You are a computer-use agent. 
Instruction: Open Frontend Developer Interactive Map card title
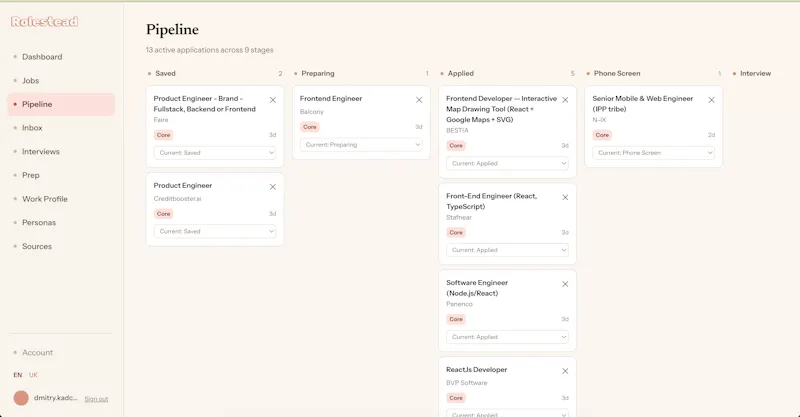click(x=502, y=109)
